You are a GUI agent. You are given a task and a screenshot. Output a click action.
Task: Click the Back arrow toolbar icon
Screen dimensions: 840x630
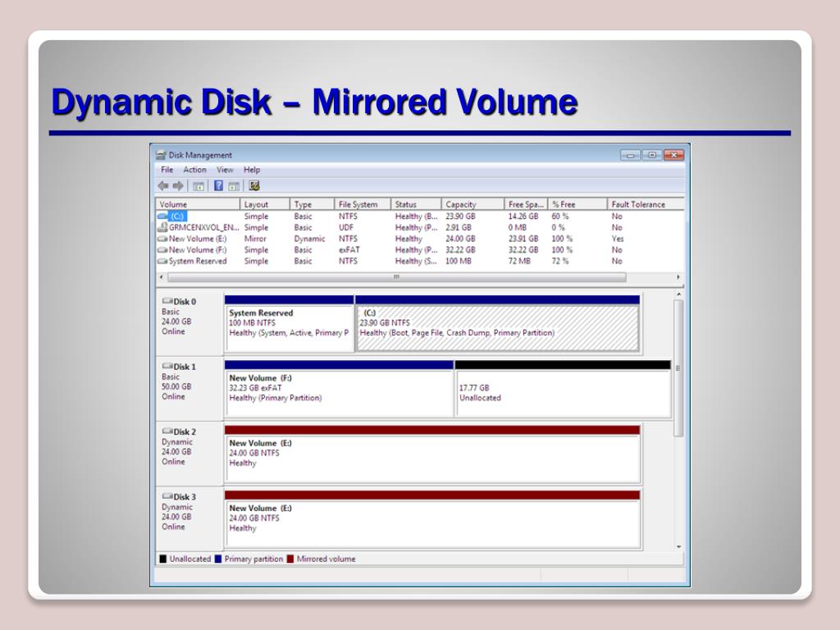[x=163, y=186]
